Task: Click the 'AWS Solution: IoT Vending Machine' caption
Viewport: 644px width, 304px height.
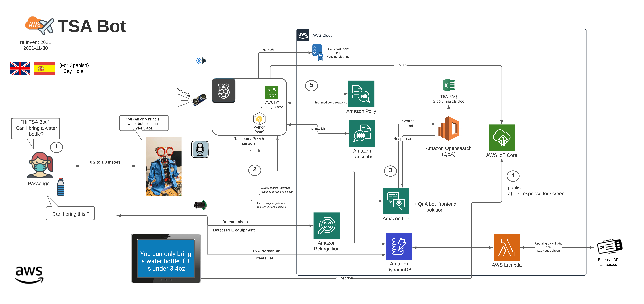Action: pos(338,53)
